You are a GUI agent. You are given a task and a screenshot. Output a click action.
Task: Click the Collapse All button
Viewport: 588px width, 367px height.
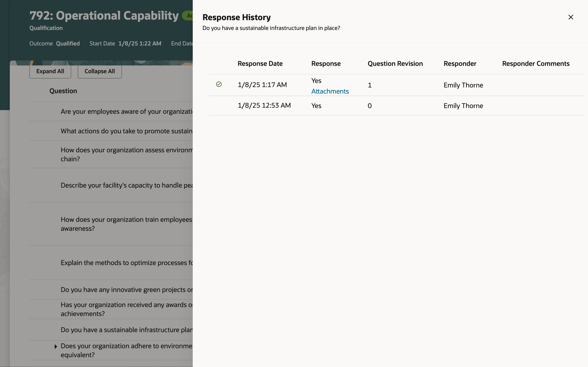100,71
